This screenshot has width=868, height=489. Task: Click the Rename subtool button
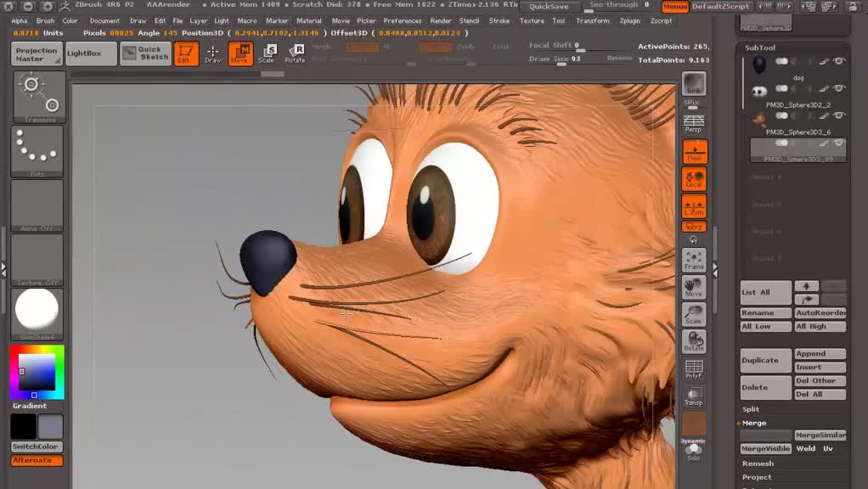click(x=765, y=313)
